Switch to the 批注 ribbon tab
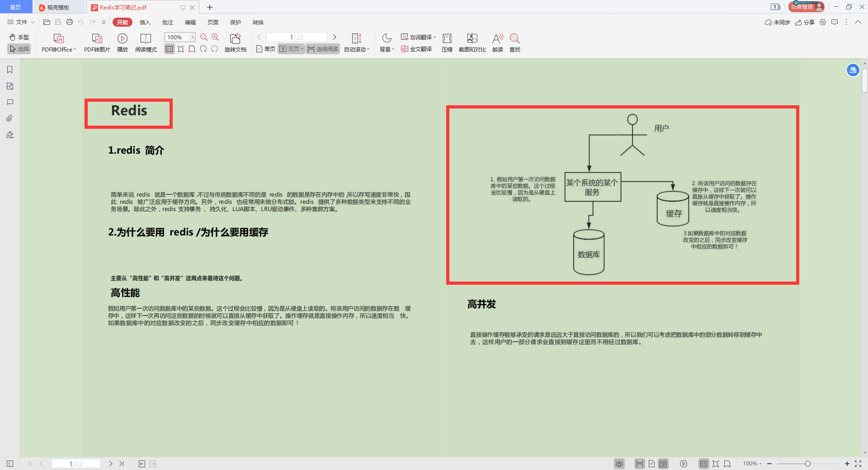Screen dimensions: 868x470 coord(167,22)
